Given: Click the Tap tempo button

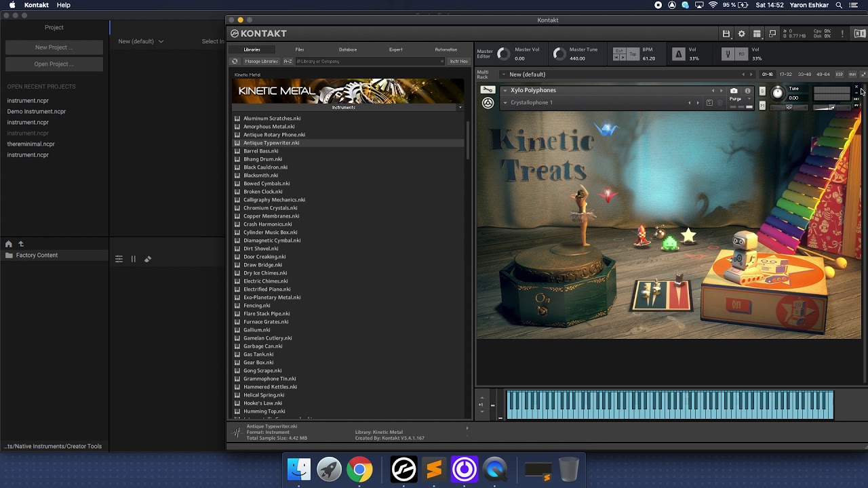Looking at the screenshot, I should [x=633, y=54].
